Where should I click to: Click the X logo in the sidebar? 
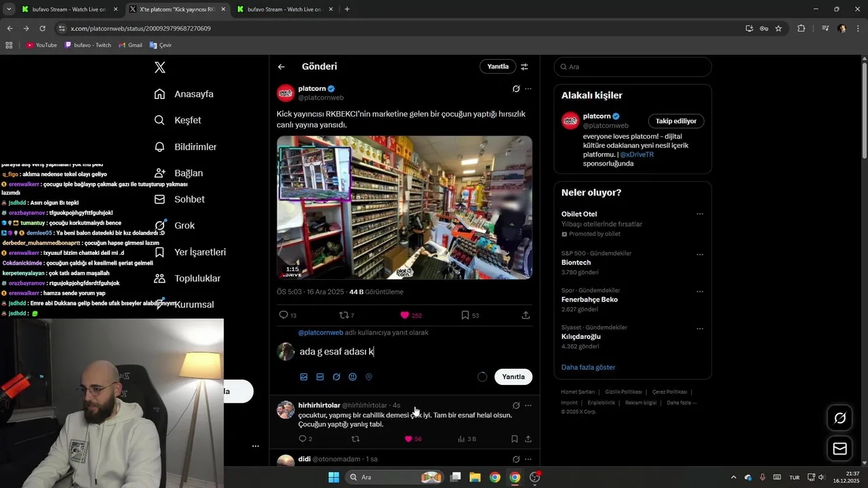tap(160, 67)
